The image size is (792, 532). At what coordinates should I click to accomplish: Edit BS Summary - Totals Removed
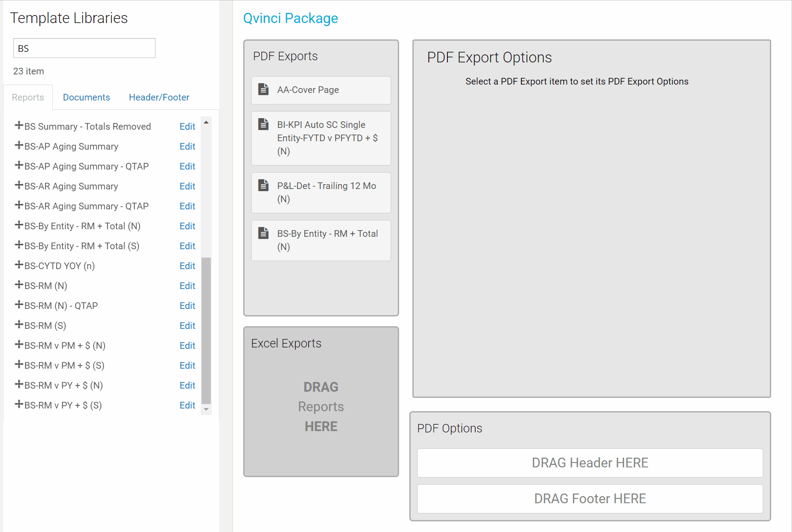[187, 127]
